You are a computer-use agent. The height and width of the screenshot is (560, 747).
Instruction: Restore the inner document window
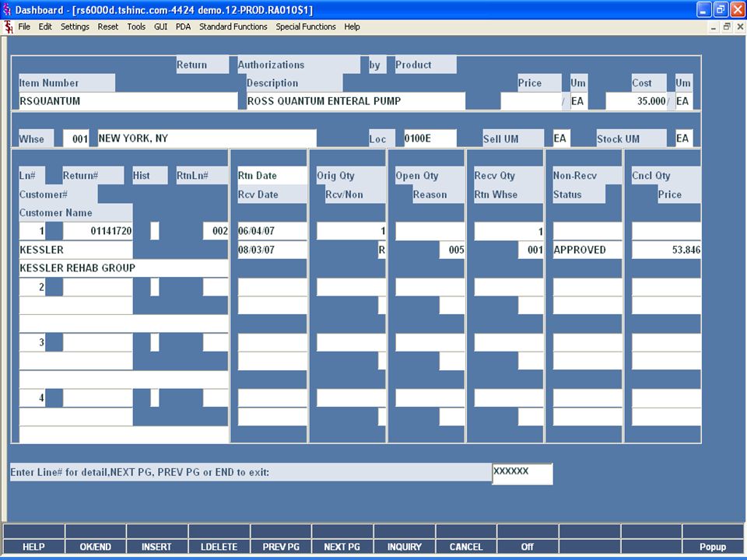[x=727, y=27]
